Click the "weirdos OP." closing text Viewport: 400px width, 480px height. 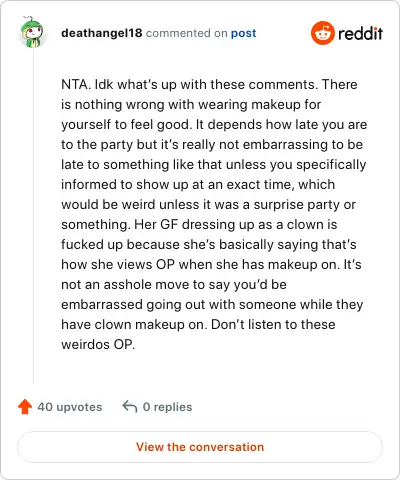(x=98, y=344)
